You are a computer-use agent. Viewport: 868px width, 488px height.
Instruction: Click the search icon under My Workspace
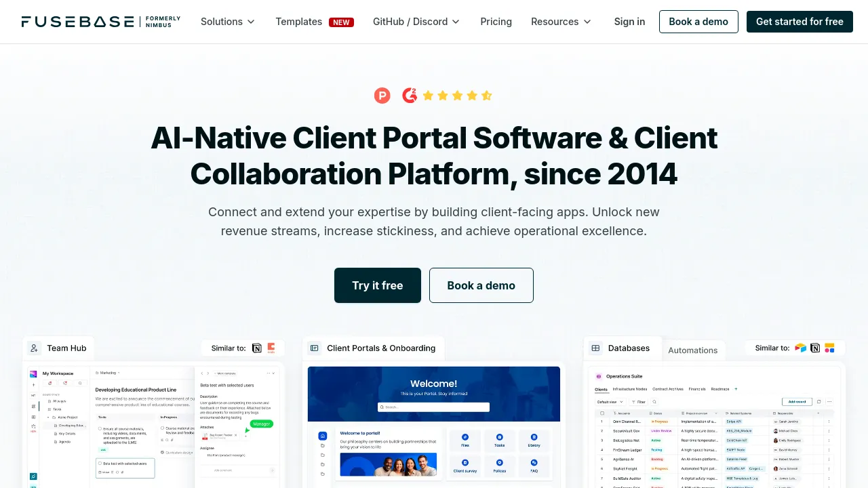click(x=80, y=383)
